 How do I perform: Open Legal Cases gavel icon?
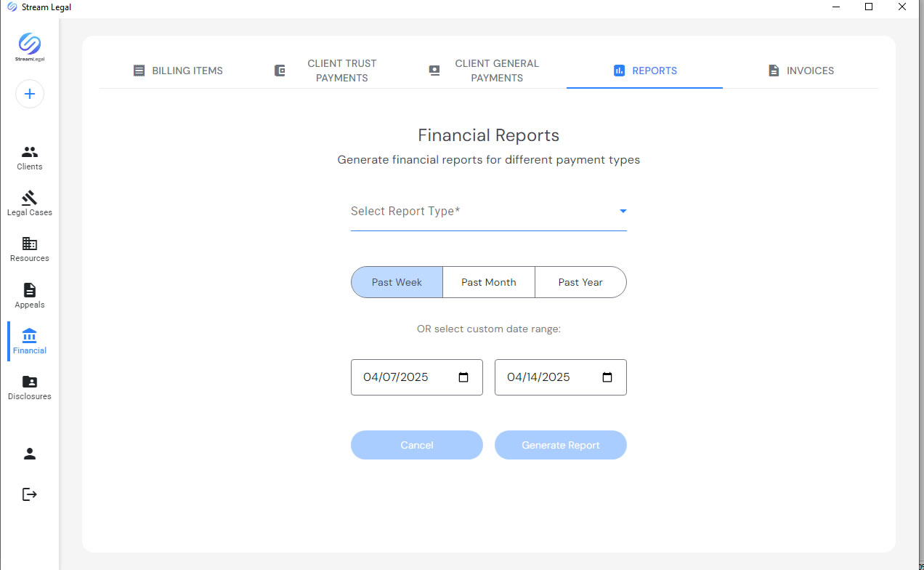pyautogui.click(x=30, y=198)
